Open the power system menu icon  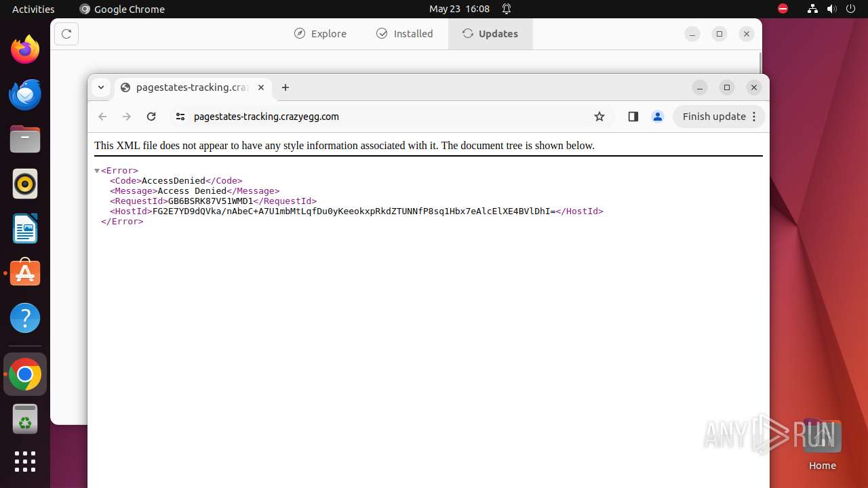click(850, 9)
